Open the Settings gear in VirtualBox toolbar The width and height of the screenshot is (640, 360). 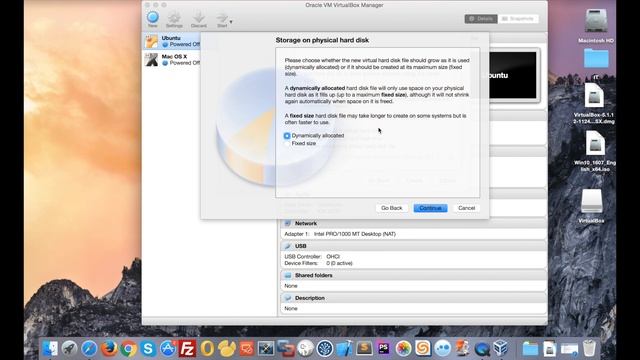[174, 19]
